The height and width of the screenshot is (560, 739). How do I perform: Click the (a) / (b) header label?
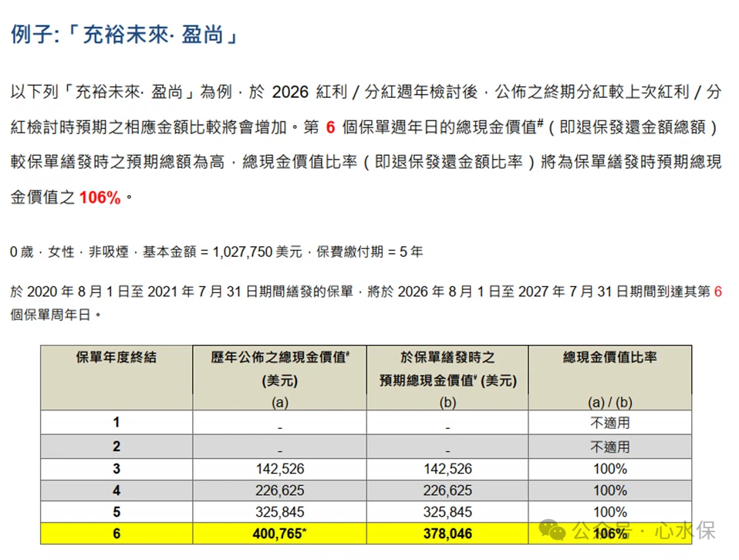tap(610, 402)
